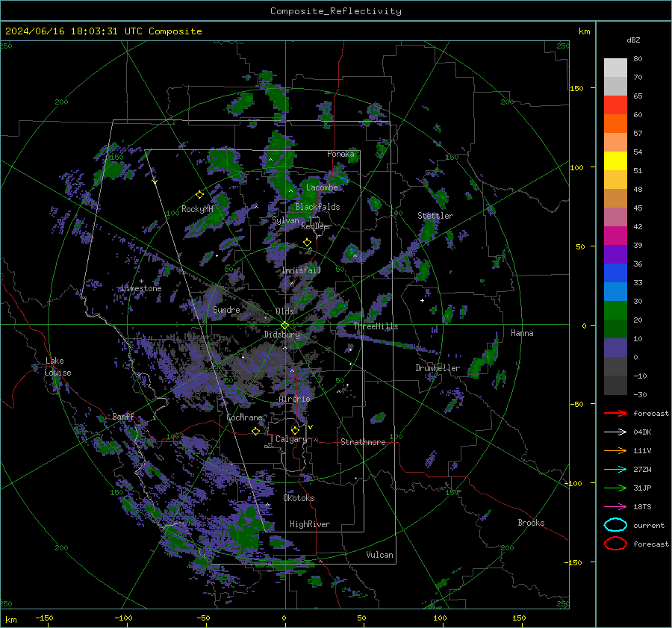Click the yellow diamond marker below RedDeer
The image size is (672, 628).
pos(307,243)
